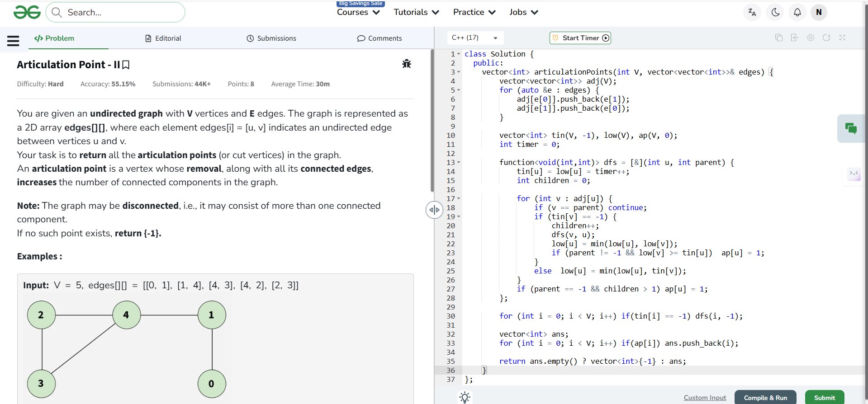Click the panel resize divider handle

tap(434, 210)
